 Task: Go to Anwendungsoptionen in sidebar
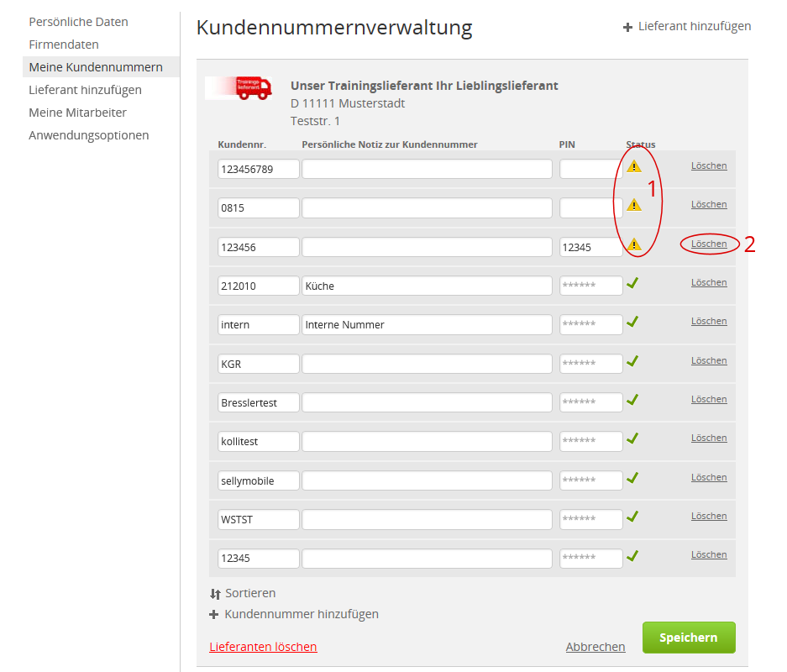[88, 135]
